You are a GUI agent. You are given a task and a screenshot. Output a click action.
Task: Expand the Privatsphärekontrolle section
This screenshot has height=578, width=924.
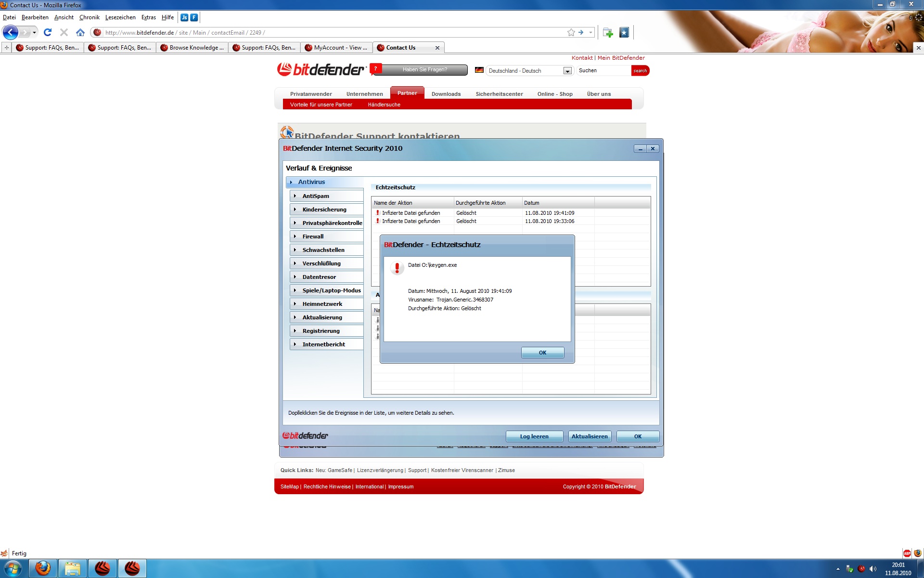pos(327,223)
